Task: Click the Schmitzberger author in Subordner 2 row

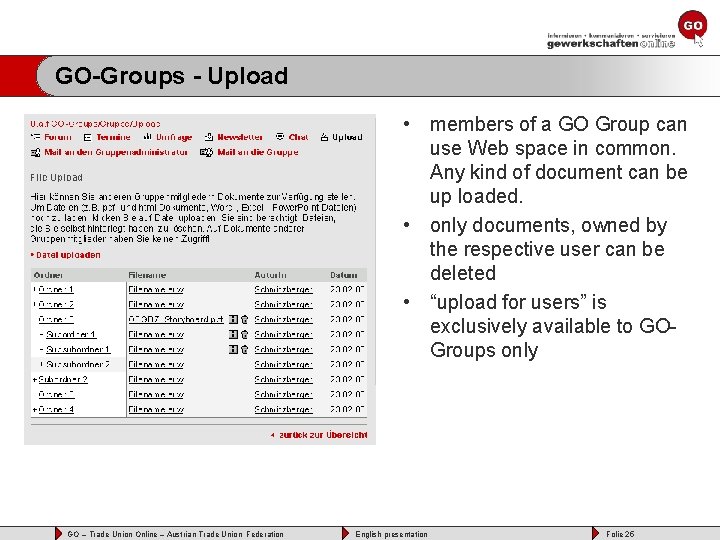Action: pyautogui.click(x=283, y=380)
